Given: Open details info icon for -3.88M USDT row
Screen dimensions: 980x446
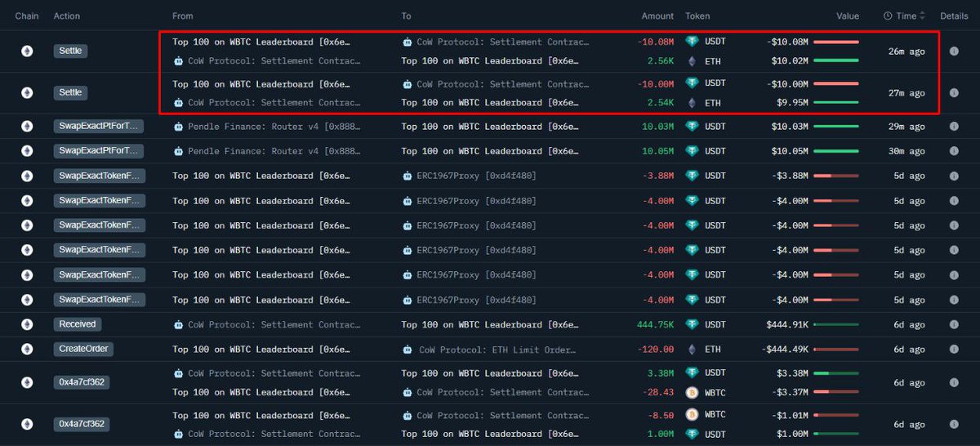Looking at the screenshot, I should [x=954, y=176].
